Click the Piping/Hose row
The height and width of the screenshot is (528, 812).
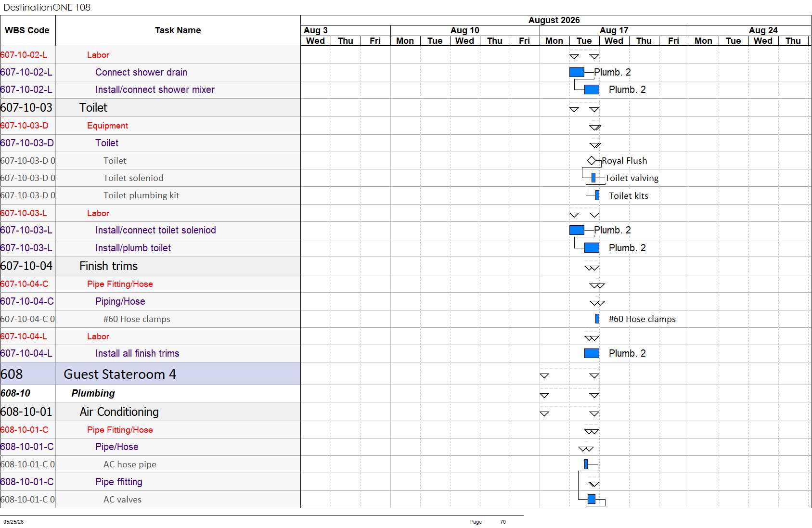(150, 301)
